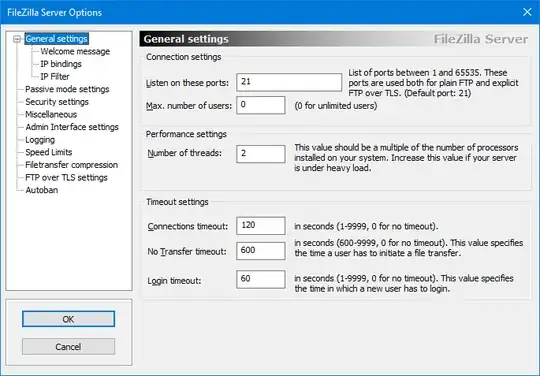Confirm settings with the OK button
The height and width of the screenshot is (376, 540).
[68, 319]
